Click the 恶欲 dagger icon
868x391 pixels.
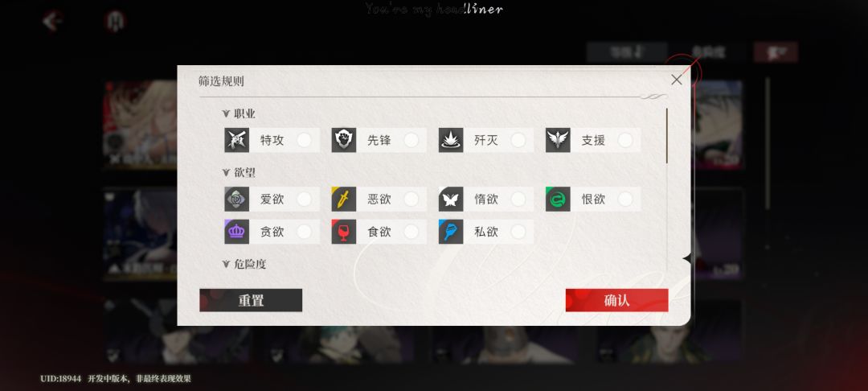click(x=344, y=199)
